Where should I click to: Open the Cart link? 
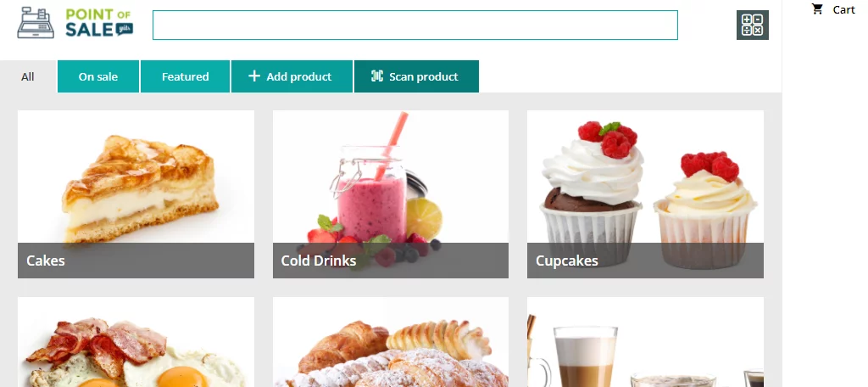tap(833, 9)
